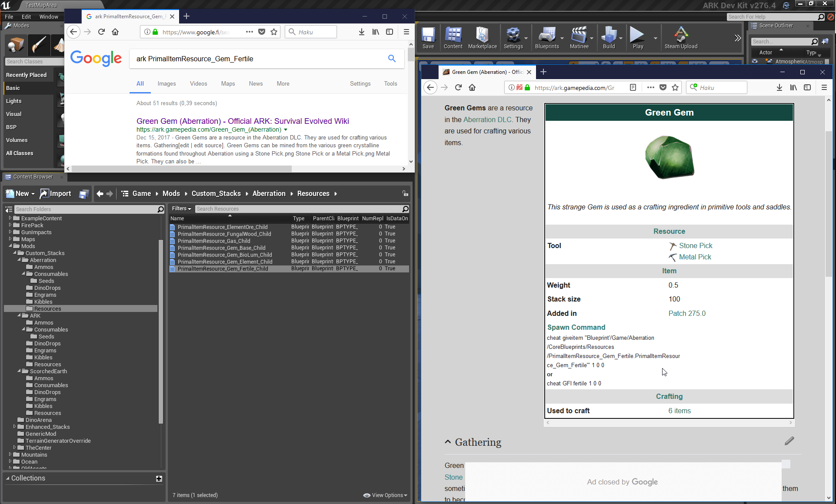Open the Filters dropdown
836x504 pixels.
tap(181, 209)
